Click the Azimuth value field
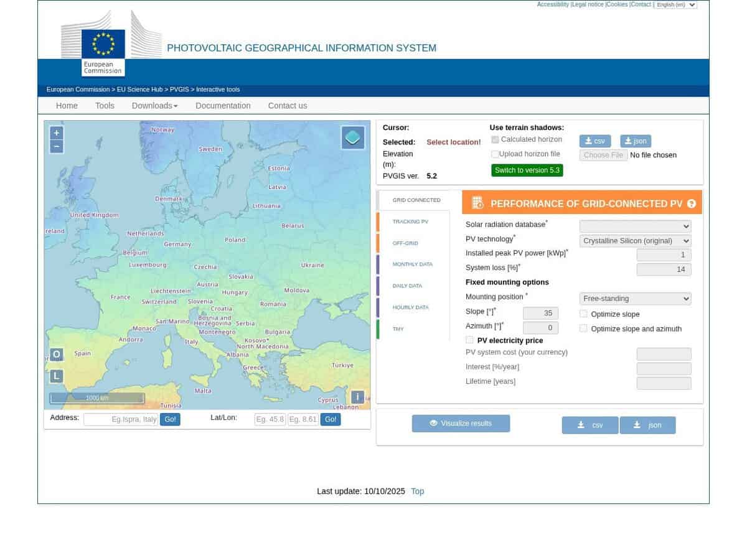The width and height of the screenshot is (747, 560). click(540, 328)
